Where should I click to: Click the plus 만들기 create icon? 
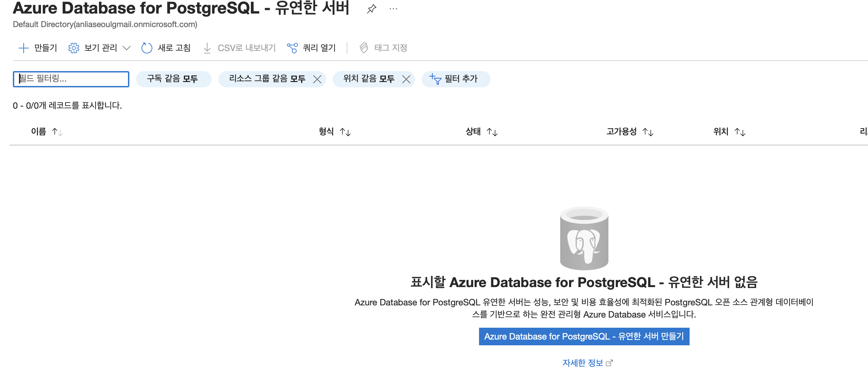pyautogui.click(x=23, y=48)
